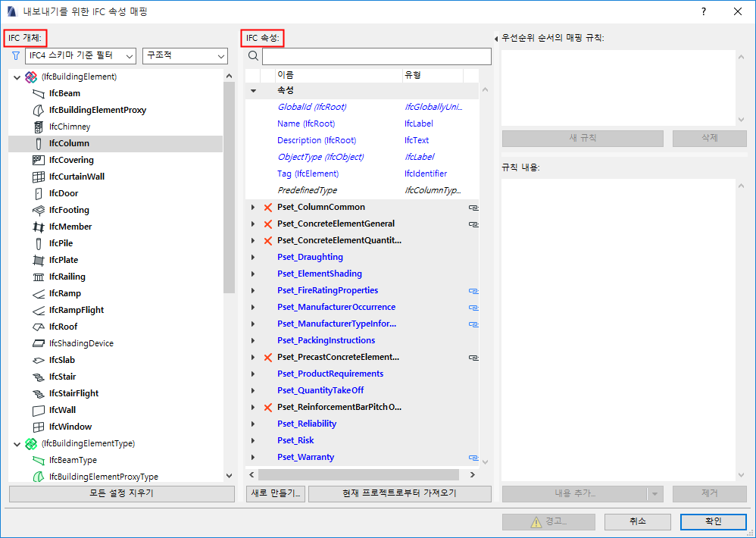Confirm with the 확인 button
Screen dimensions: 756x538
coord(713,521)
